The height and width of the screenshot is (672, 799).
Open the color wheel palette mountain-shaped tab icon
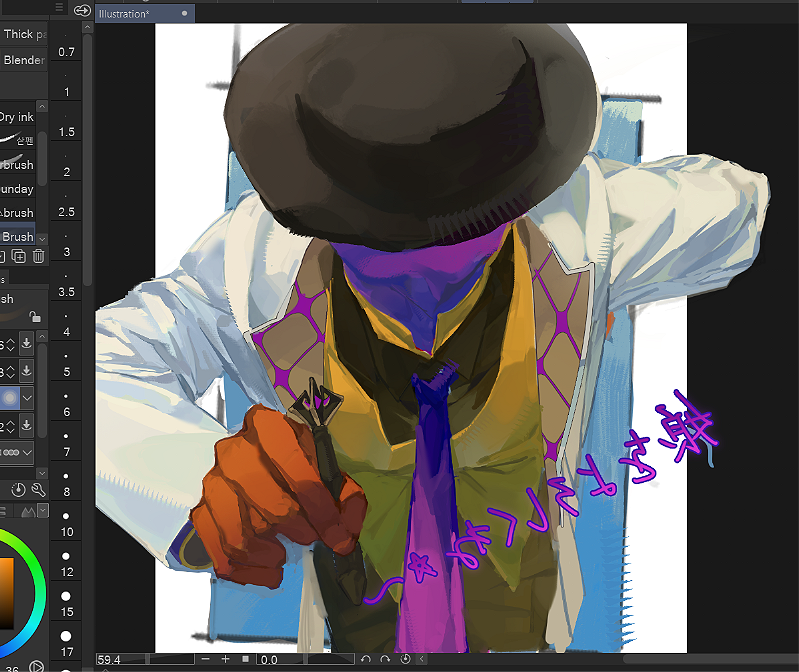[x=28, y=511]
